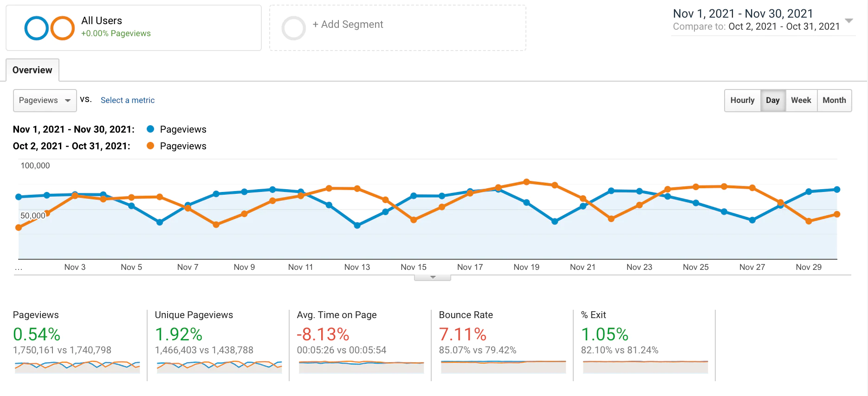Switch the chart to Month view

point(834,100)
